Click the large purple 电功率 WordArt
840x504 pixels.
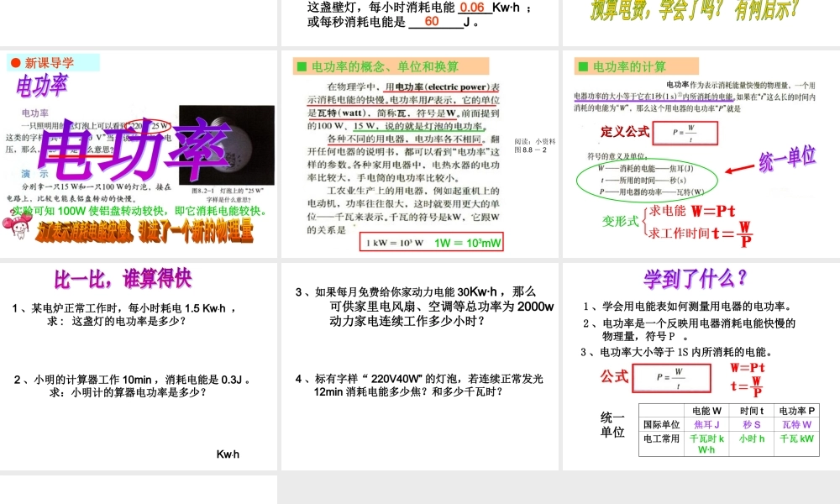[x=134, y=150]
